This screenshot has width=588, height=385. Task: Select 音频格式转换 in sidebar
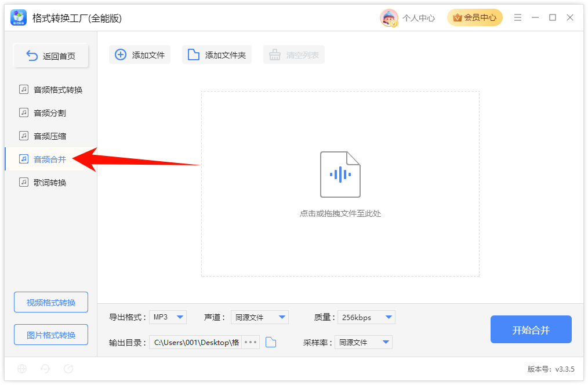pos(50,90)
